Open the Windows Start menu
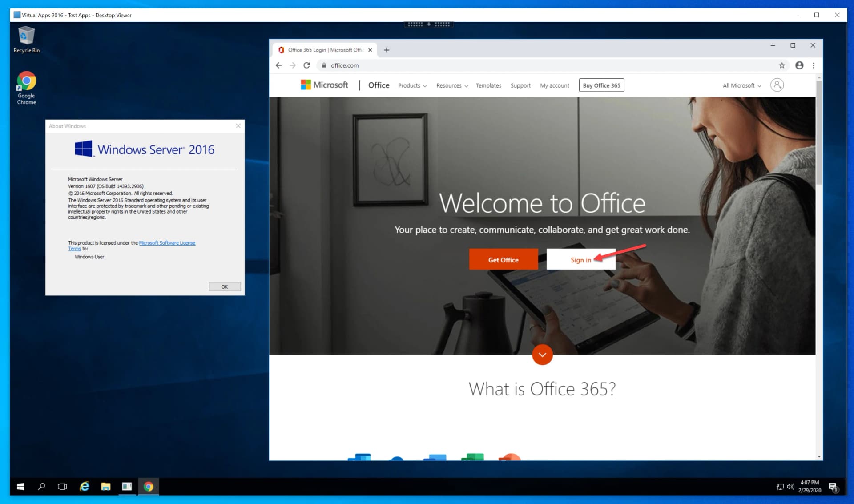Screen dimensions: 854x504 pyautogui.click(x=20, y=486)
